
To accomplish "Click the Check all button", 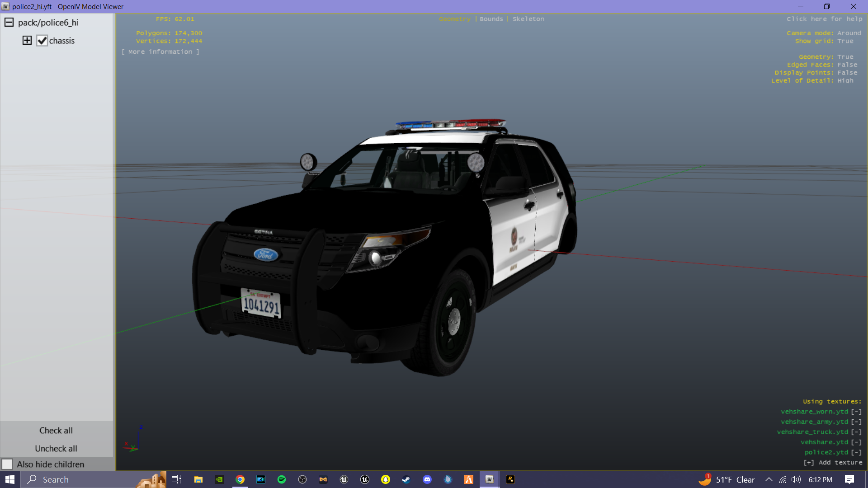I will tap(56, 431).
